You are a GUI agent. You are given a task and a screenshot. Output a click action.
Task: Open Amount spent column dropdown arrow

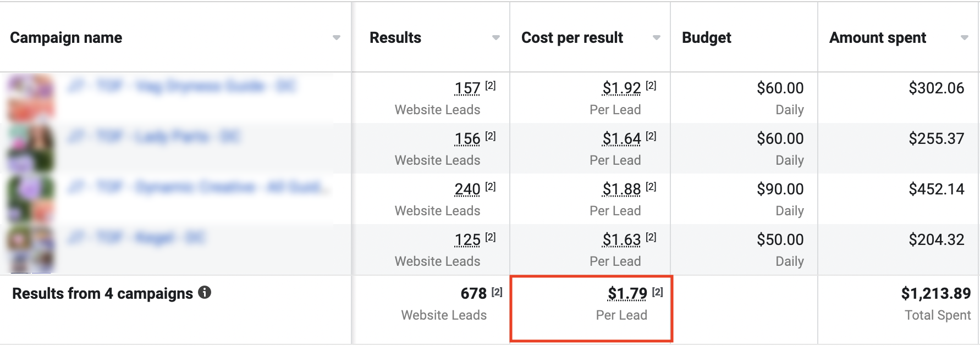coord(964,38)
